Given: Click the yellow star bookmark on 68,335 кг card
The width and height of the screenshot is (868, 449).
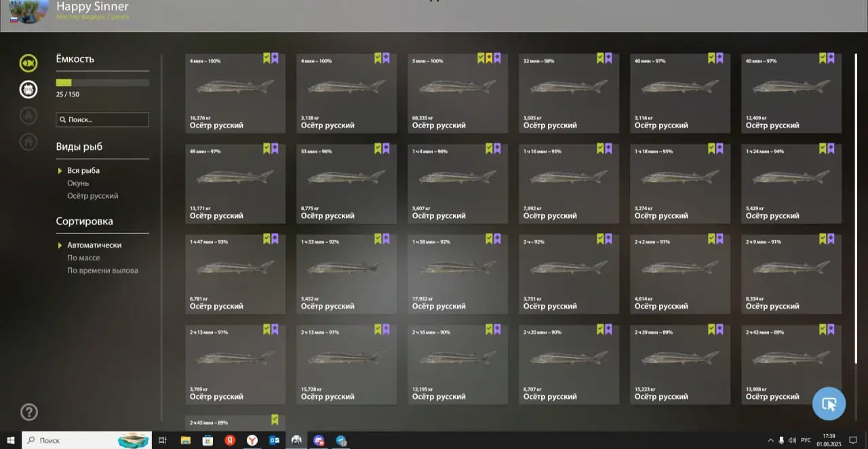Looking at the screenshot, I should 489,58.
